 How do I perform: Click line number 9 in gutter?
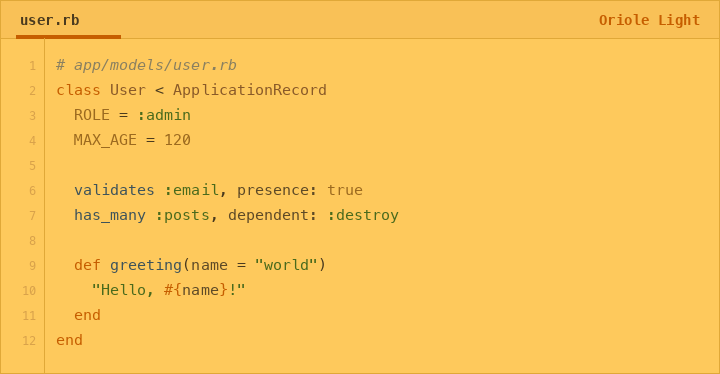32,266
